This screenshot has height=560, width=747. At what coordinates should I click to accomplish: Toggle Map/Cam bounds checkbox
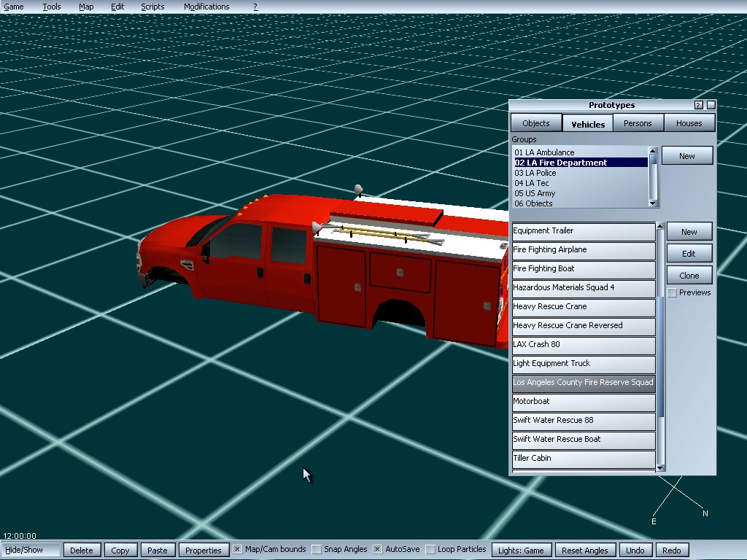point(237,550)
